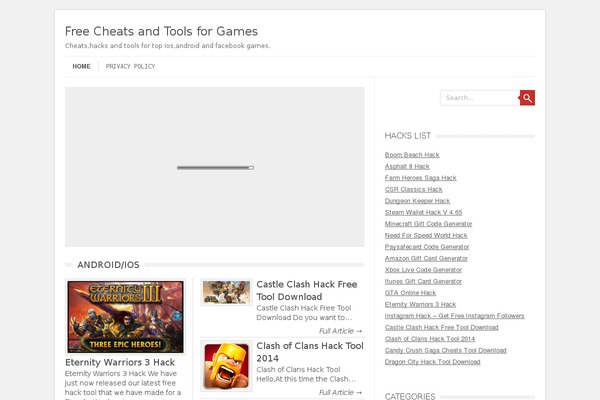Open the Eternity Warriors 3 Hack sidebar link
Viewport: 600px width, 400px height.
click(421, 304)
